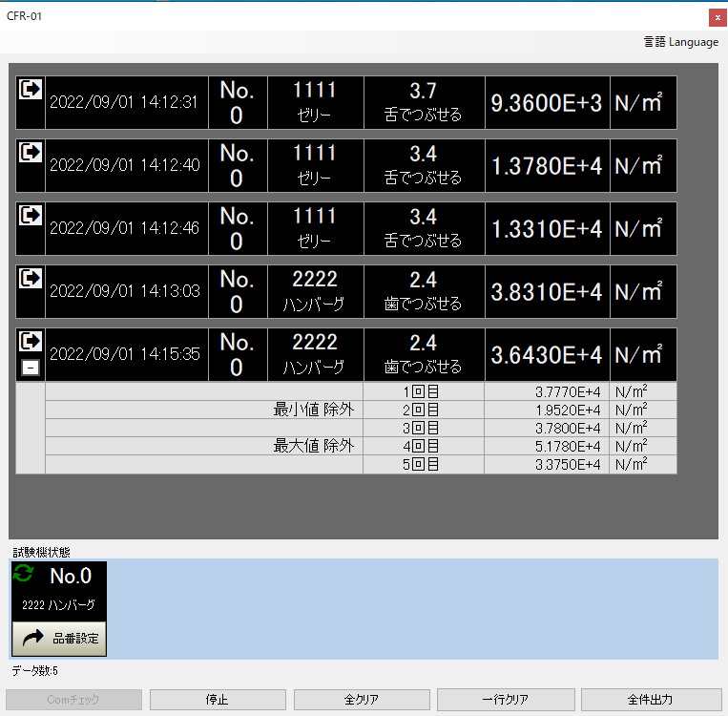This screenshot has height=716, width=728.
Task: Click detail value 5.1780E+4
Action: point(568,447)
